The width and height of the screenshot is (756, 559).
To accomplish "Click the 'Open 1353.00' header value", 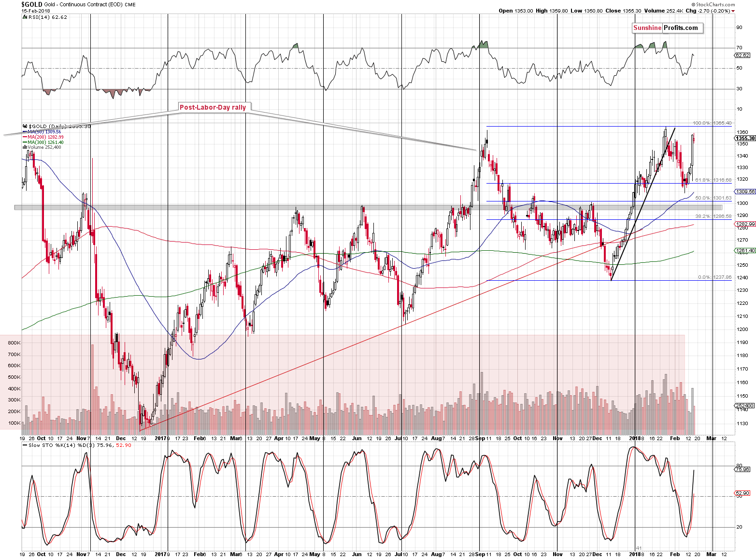I will [516, 11].
